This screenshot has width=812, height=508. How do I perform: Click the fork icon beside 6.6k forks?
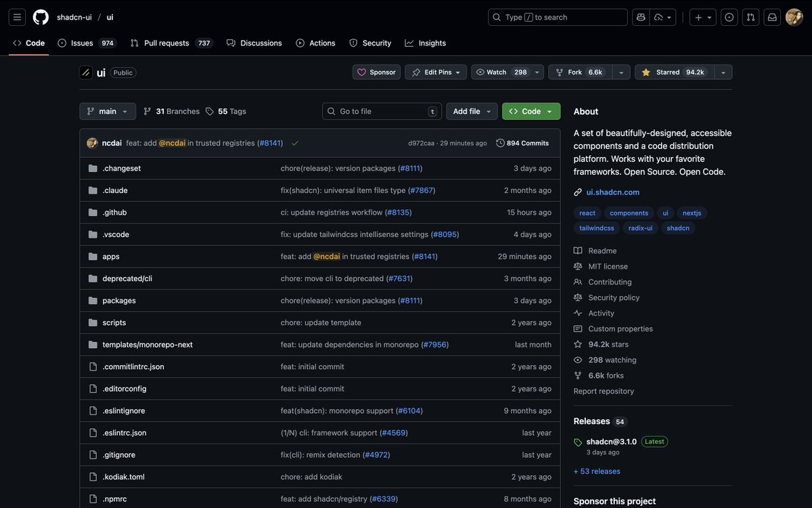coord(578,375)
